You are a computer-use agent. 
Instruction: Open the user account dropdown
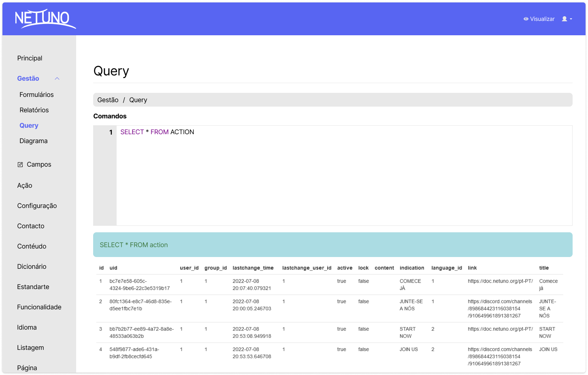(x=567, y=19)
